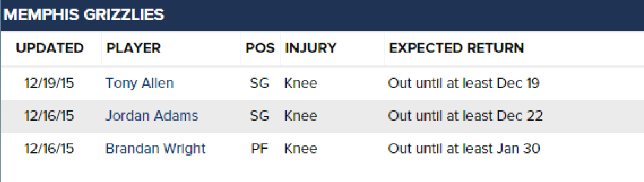Screen dimensions: 644x182
Task: Click the POS column header
Action: click(x=260, y=48)
